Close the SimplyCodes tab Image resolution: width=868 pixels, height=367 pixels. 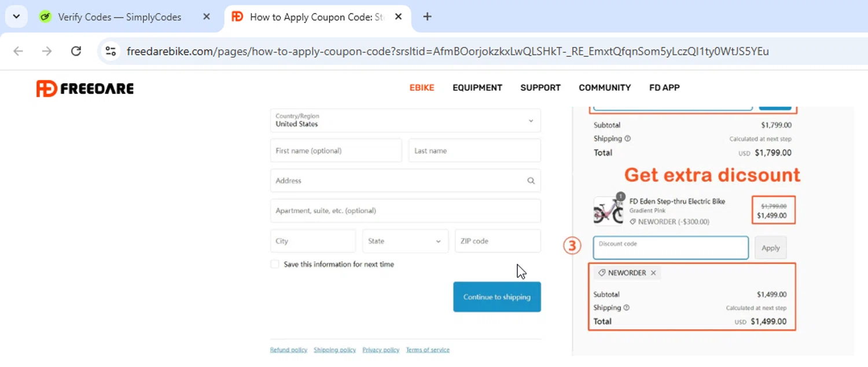[206, 17]
